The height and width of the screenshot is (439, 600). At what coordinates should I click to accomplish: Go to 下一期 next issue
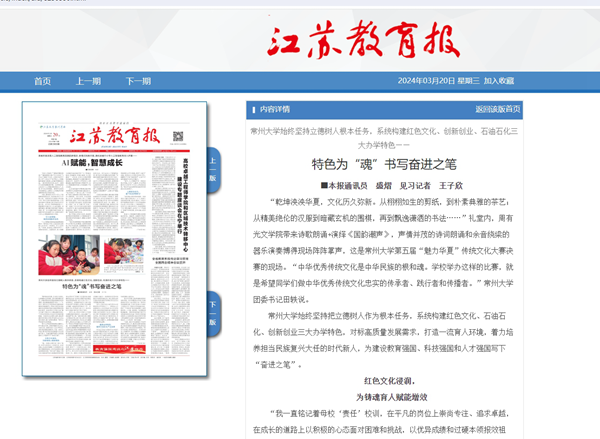138,81
